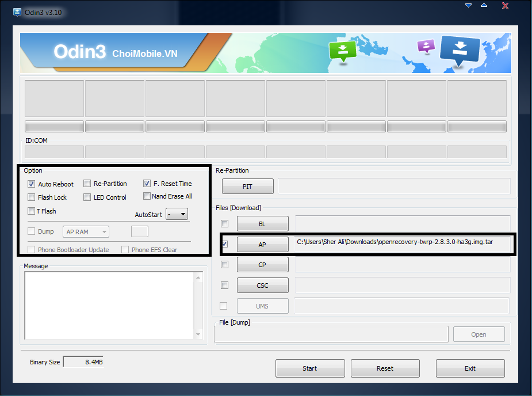The width and height of the screenshot is (532, 396).
Task: Click the AP path with twrp tar file
Action: [x=403, y=244]
